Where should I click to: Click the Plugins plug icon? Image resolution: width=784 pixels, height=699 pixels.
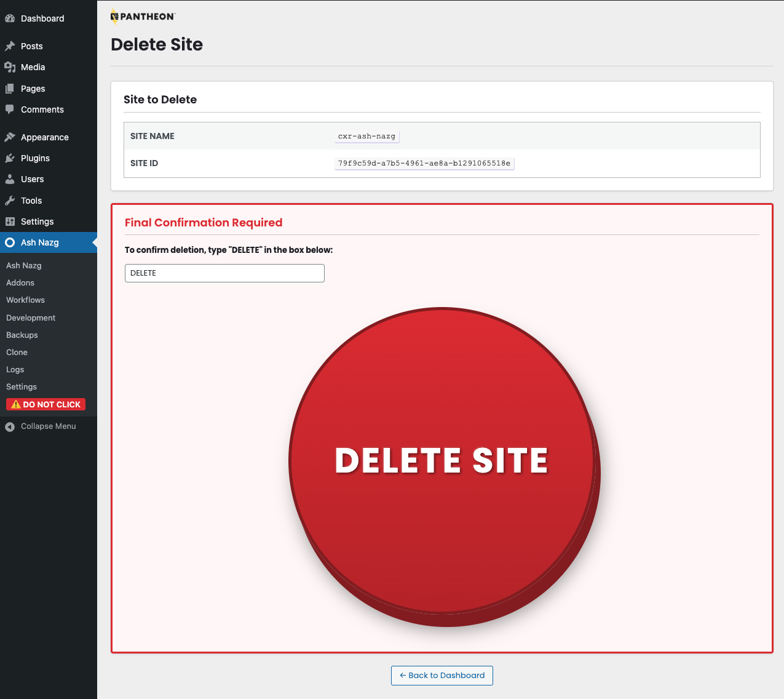point(10,158)
